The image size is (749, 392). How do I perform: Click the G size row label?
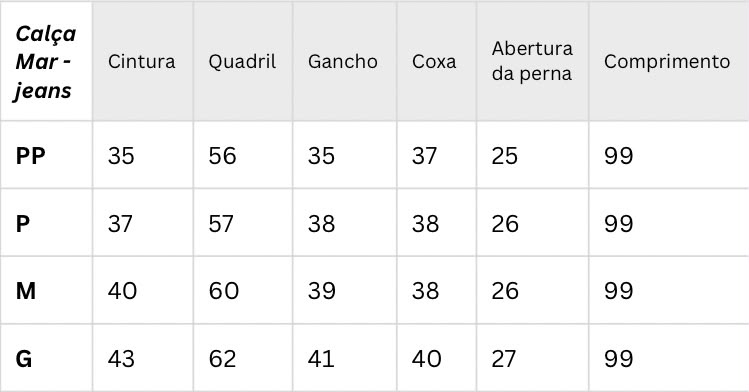[23, 359]
